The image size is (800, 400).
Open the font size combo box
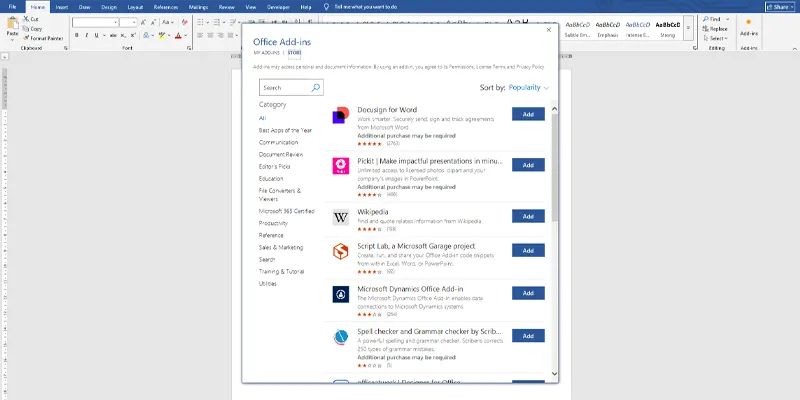pos(128,22)
